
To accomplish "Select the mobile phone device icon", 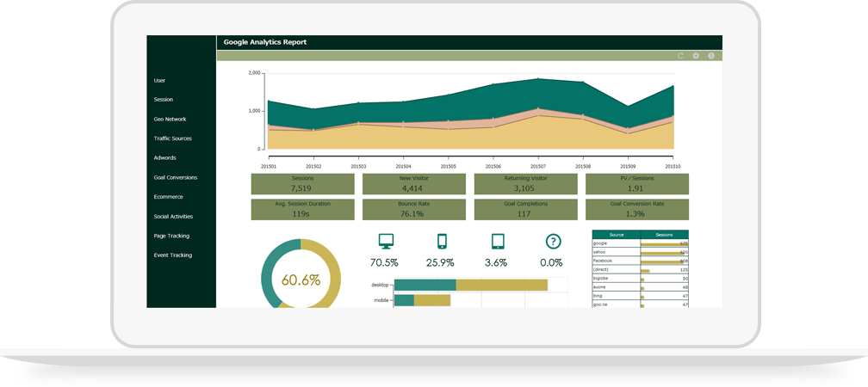I will pos(442,241).
